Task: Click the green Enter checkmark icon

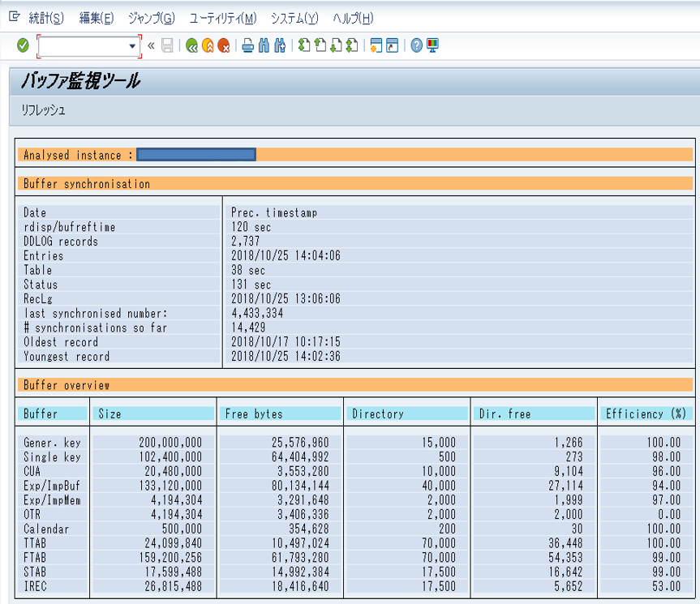Action: click(23, 45)
